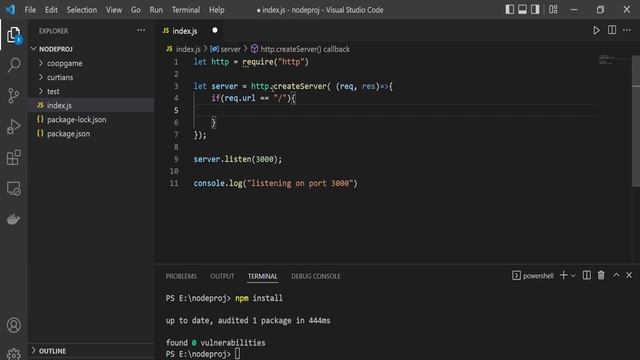
Task: Open the Terminal menu
Action: [x=186, y=10]
